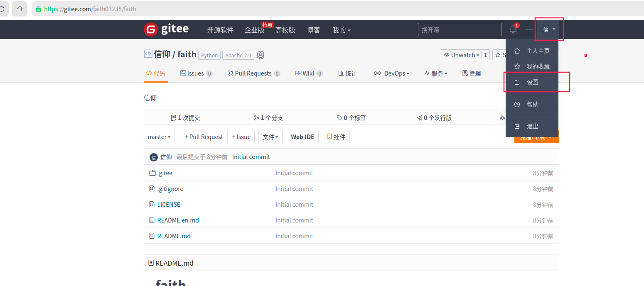Image resolution: width=644 pixels, height=286 pixels.
Task: Click the repository title faith
Action: coord(187,54)
